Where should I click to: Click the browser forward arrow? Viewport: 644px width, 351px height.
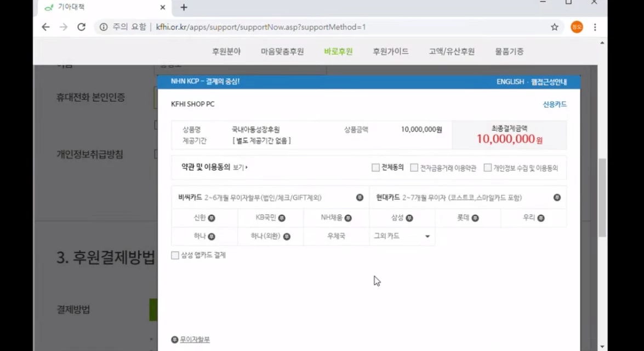click(x=63, y=27)
